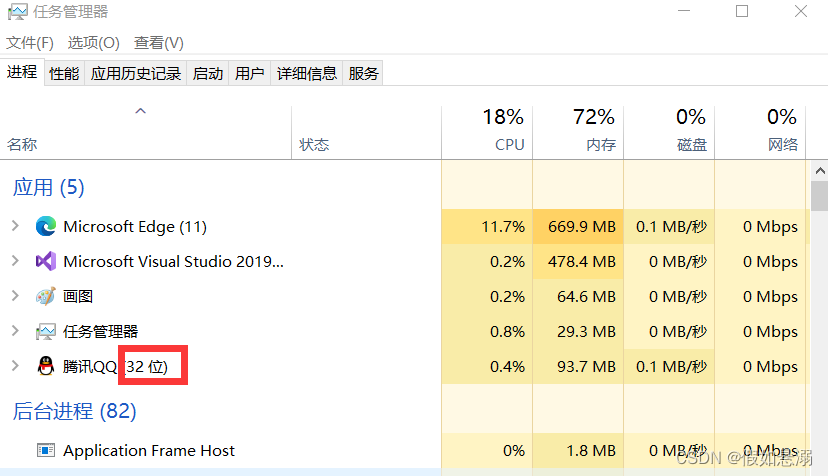The width and height of the screenshot is (828, 476).
Task: Select the 应用 (5) group heading
Action: pyautogui.click(x=49, y=187)
